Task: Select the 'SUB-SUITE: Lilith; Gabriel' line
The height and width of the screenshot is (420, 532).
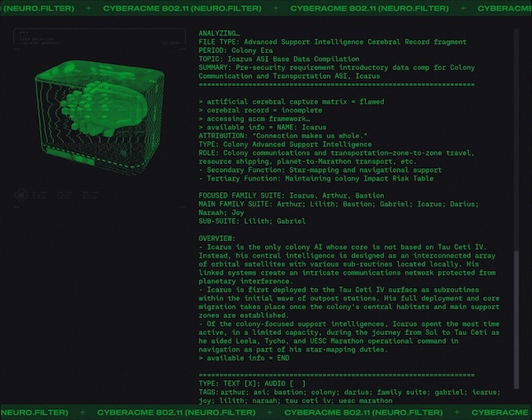Action: pos(252,221)
